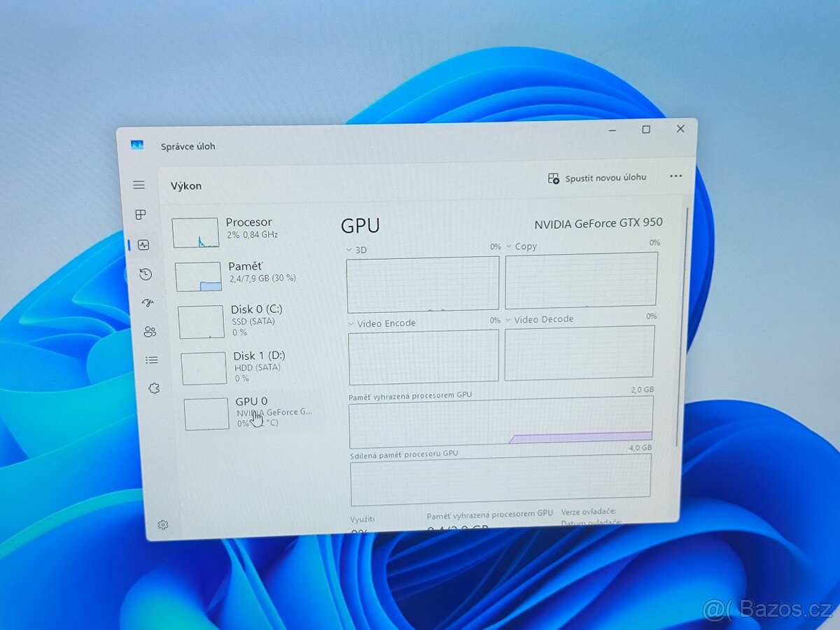840x630 pixels.
Task: Click the 2,0 GB graph maximum label
Action: 642,389
